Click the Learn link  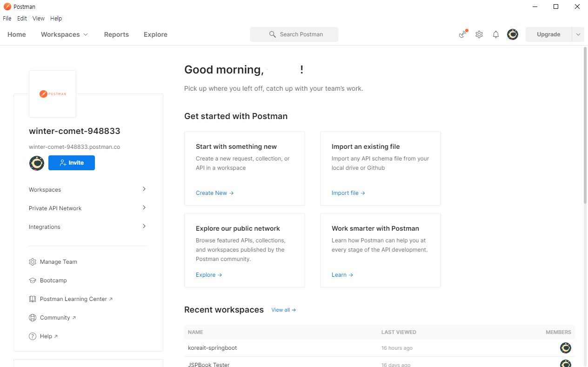pyautogui.click(x=342, y=275)
